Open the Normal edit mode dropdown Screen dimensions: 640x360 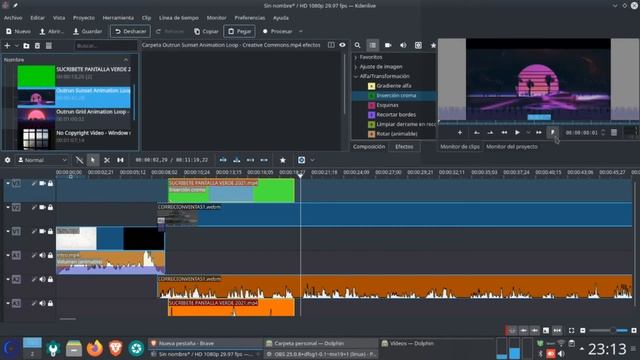[42, 160]
